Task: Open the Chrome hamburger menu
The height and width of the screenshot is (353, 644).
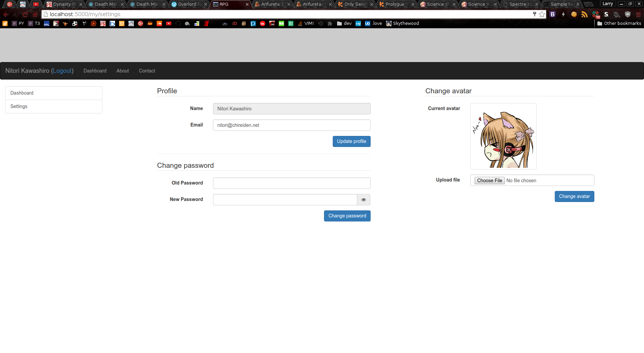Action: [638, 14]
